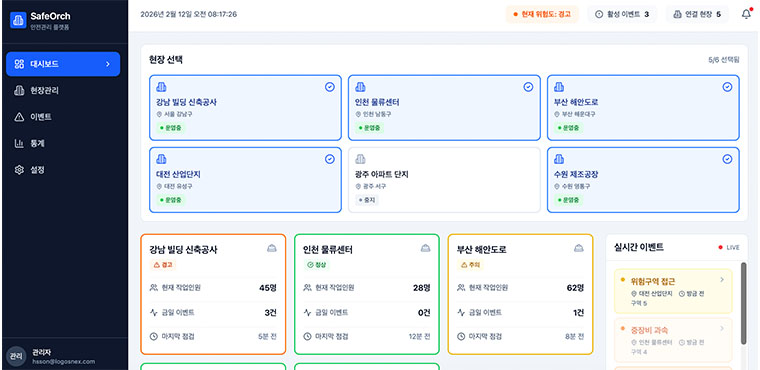Select the 광주 아파트 단지 site card
Image resolution: width=760 pixels, height=370 pixels.
coord(444,180)
